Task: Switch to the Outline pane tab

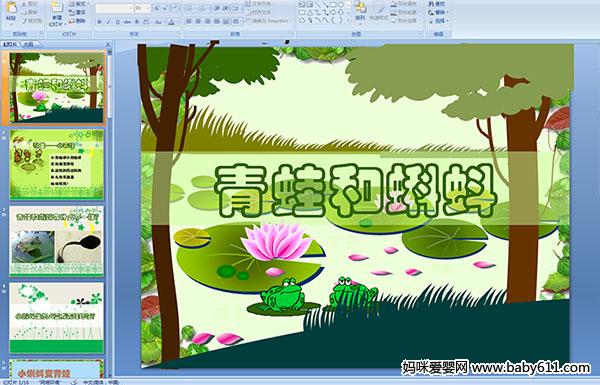Action: click(29, 44)
